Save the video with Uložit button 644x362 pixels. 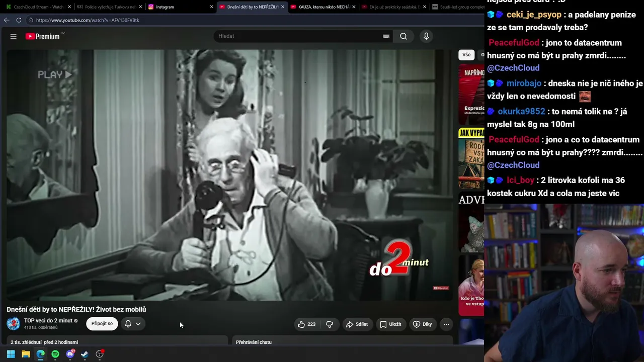point(390,324)
